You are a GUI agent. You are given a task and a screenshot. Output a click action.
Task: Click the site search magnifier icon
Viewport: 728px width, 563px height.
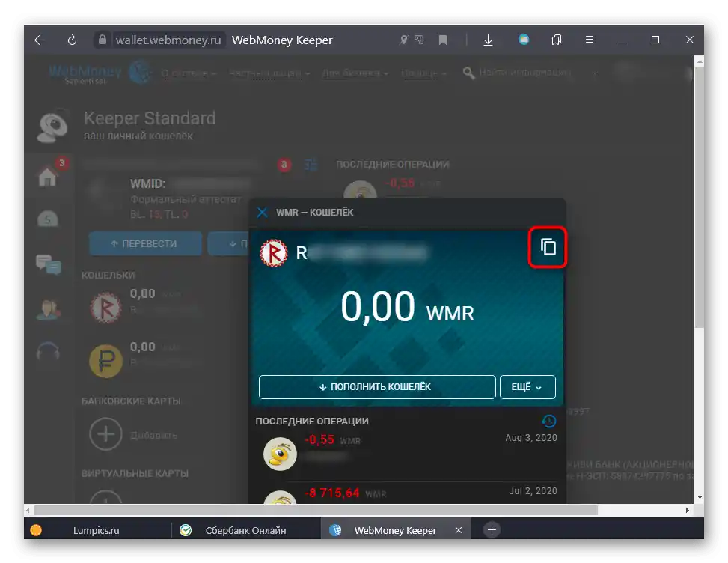[469, 73]
